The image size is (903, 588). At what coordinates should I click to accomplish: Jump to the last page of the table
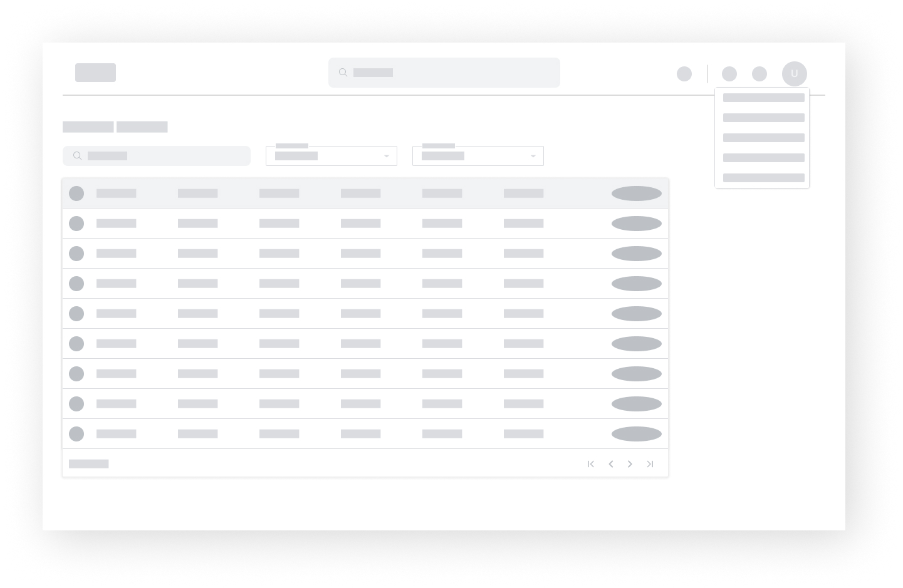tap(650, 464)
